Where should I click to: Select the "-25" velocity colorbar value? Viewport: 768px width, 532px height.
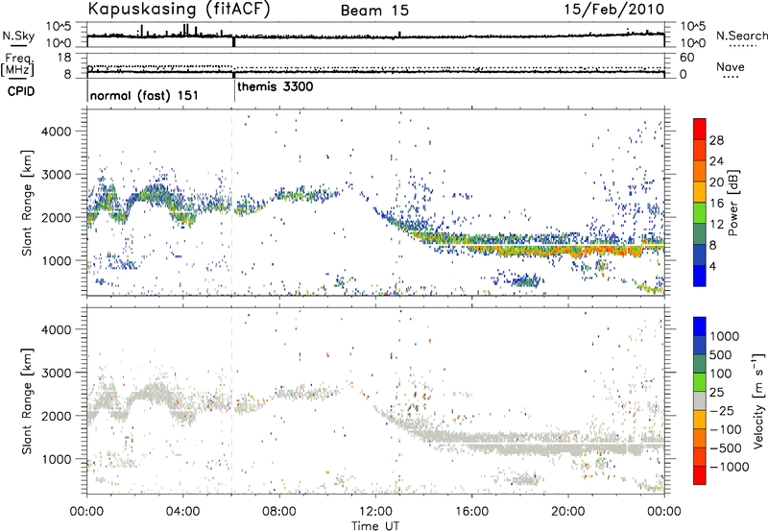[722, 411]
